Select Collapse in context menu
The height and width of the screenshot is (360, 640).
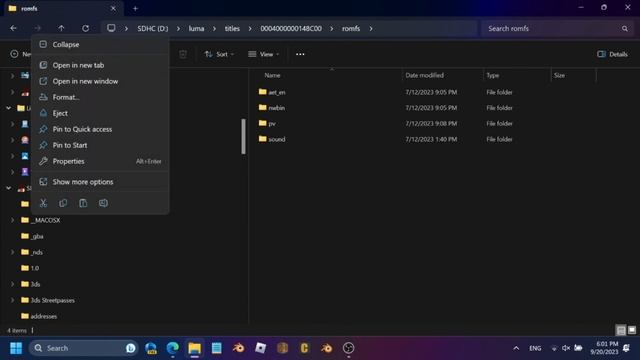[100, 44]
